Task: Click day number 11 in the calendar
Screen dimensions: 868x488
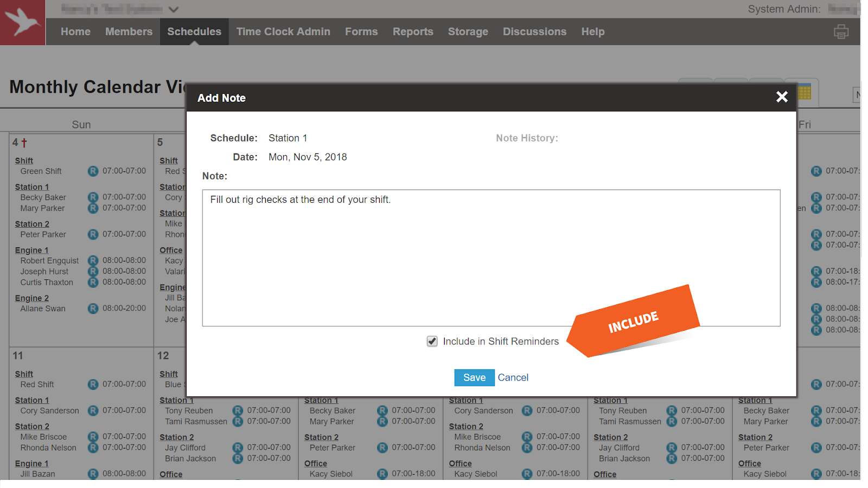Action: [x=18, y=356]
